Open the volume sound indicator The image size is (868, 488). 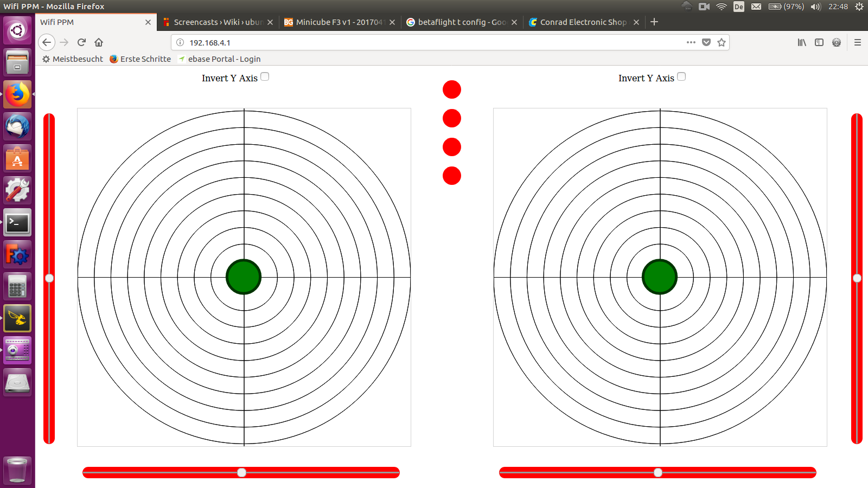click(x=816, y=7)
